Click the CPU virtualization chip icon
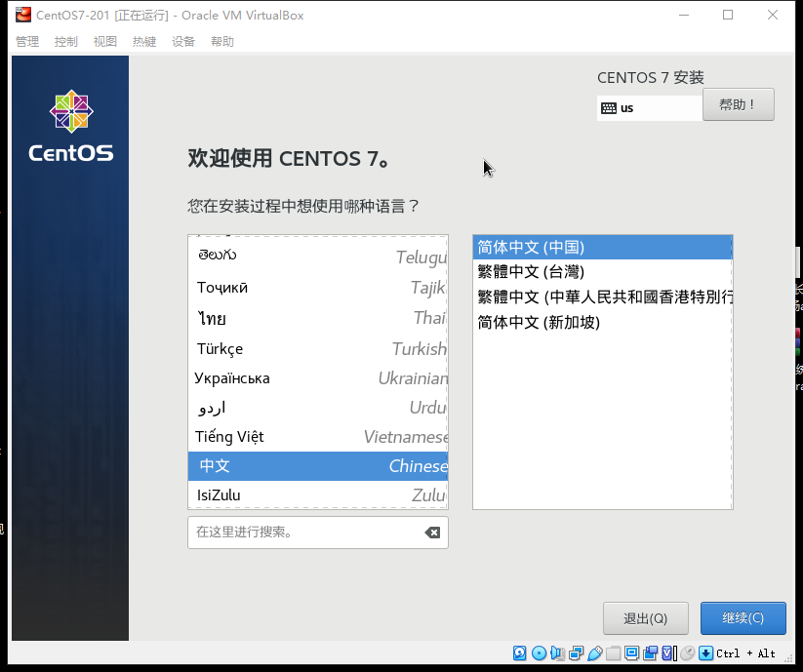This screenshot has width=803, height=672. point(668,653)
